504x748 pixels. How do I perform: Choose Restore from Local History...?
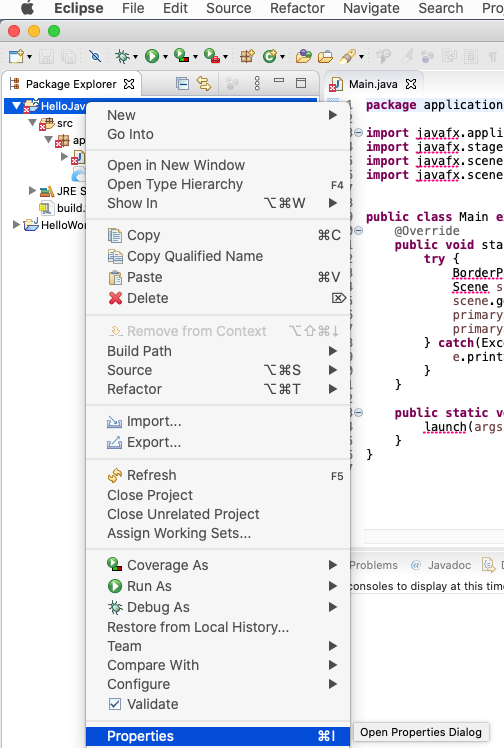[217, 627]
